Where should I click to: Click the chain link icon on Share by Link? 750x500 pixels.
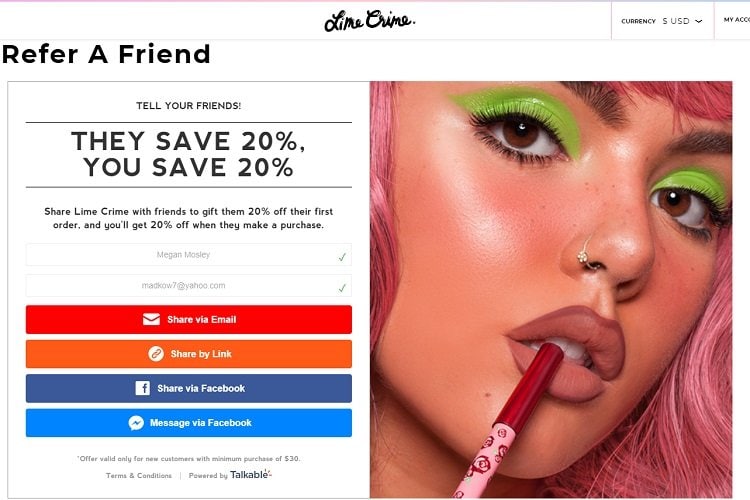pyautogui.click(x=156, y=354)
